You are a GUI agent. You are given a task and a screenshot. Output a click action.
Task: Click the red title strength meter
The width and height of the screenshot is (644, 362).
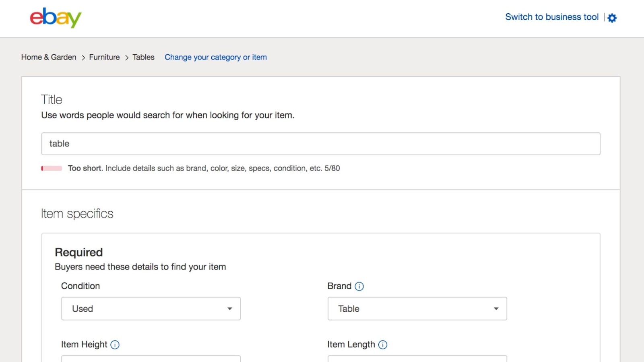[52, 168]
